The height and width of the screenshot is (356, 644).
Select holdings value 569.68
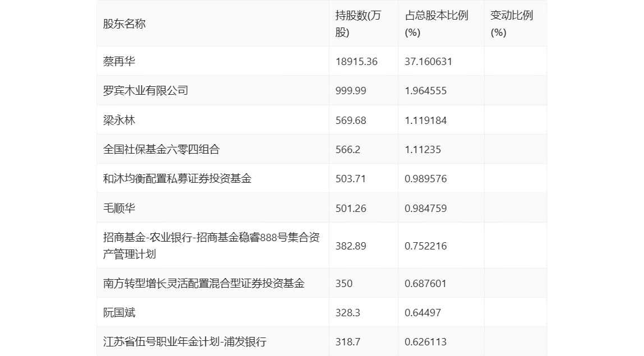coord(351,121)
